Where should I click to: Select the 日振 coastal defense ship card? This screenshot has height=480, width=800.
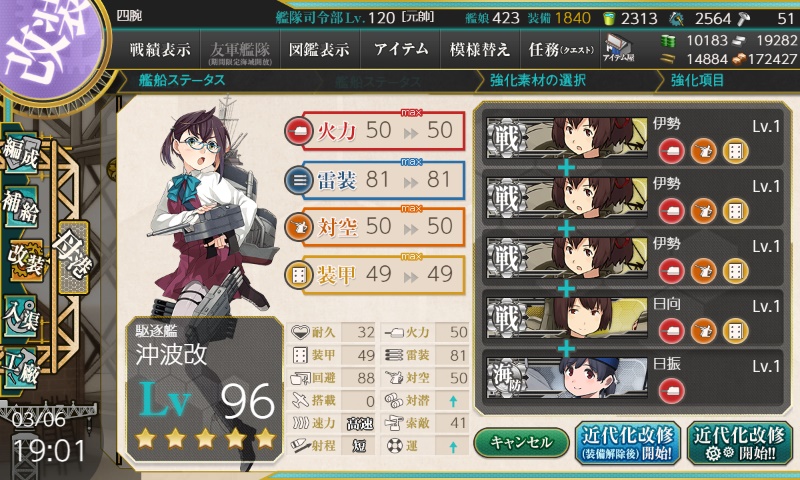click(633, 378)
